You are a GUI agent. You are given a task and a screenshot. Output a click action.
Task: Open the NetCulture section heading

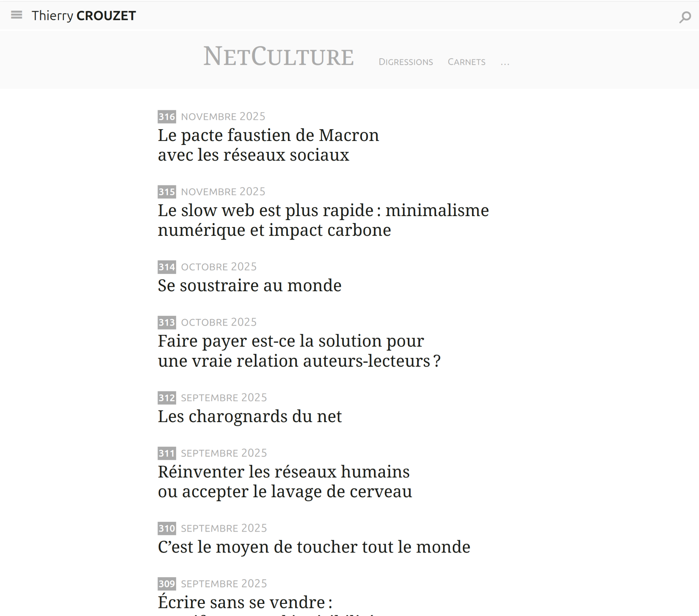[278, 57]
